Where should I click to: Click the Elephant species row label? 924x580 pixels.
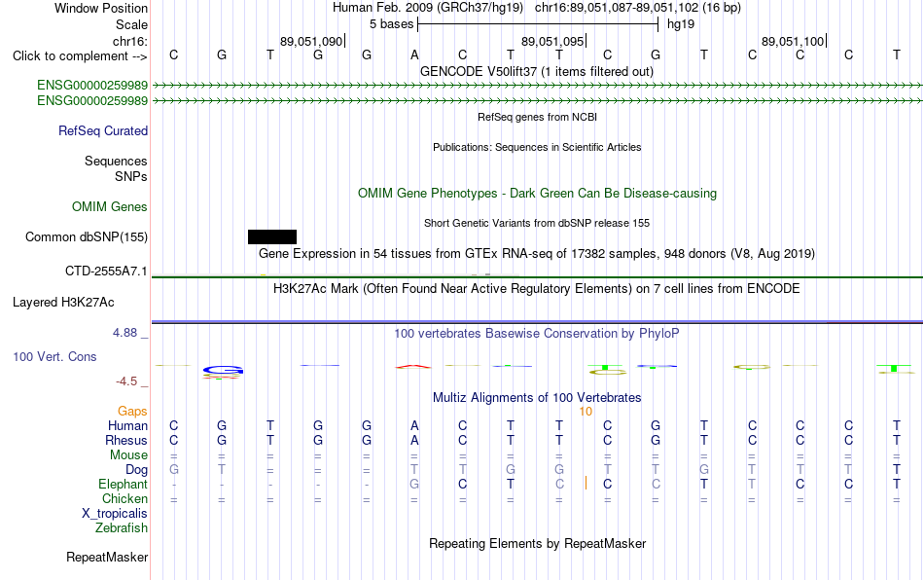[x=124, y=484]
